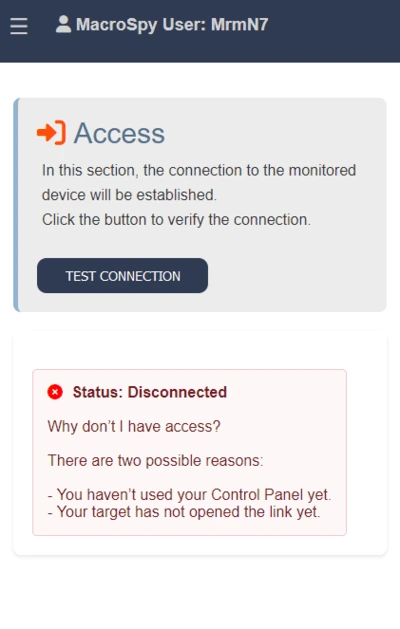Select the Control Panel reason line

click(x=189, y=495)
